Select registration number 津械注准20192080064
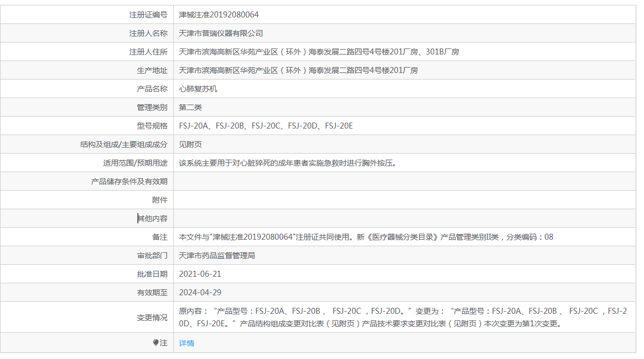Image resolution: width=644 pixels, height=359 pixels. pos(219,15)
